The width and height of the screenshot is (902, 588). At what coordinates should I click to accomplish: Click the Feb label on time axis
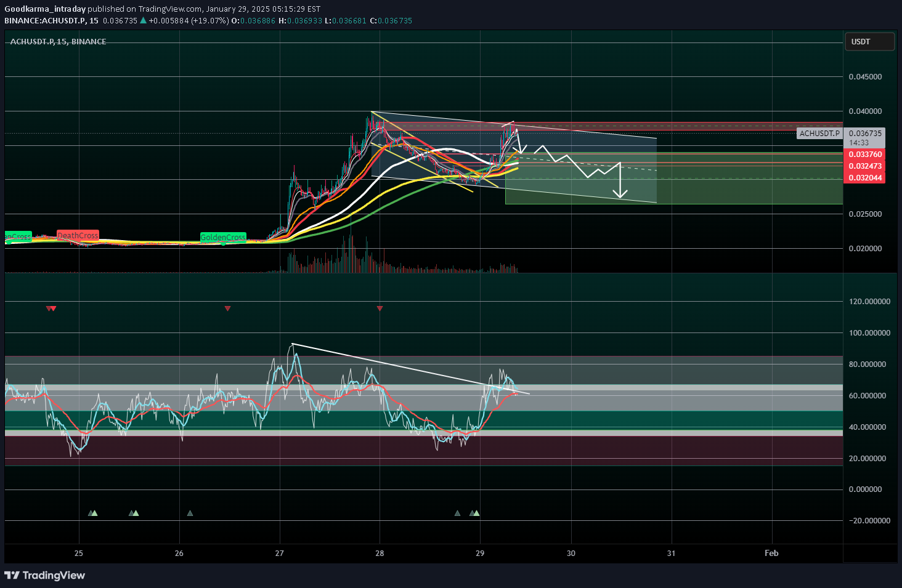point(771,553)
